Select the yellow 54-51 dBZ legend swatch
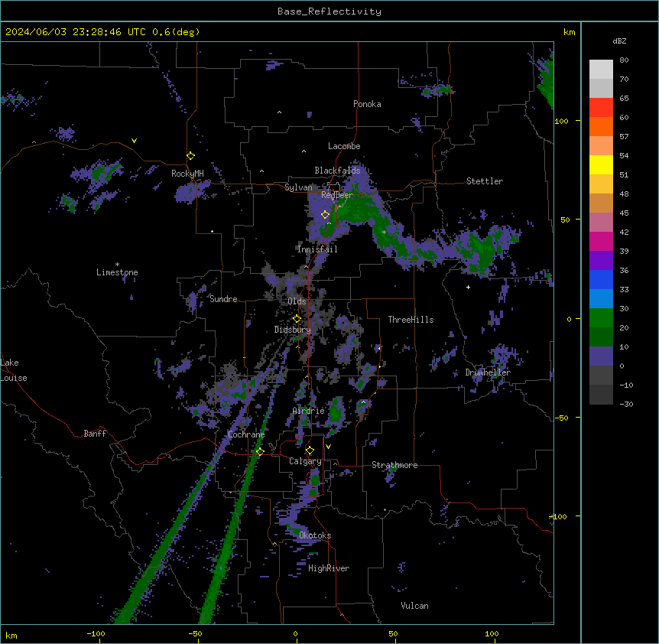The width and height of the screenshot is (659, 644). [x=601, y=164]
